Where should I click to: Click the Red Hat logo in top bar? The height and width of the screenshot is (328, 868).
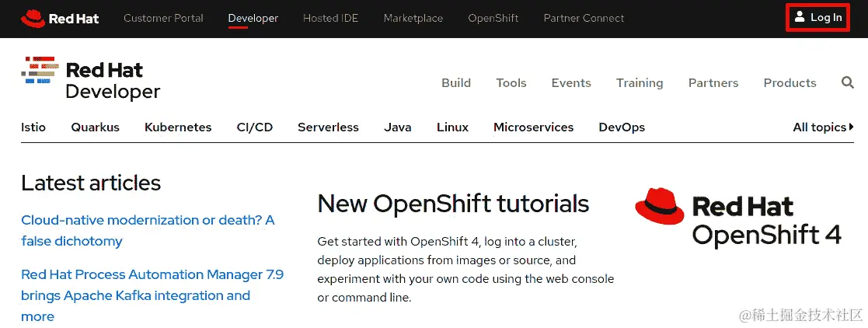point(60,19)
